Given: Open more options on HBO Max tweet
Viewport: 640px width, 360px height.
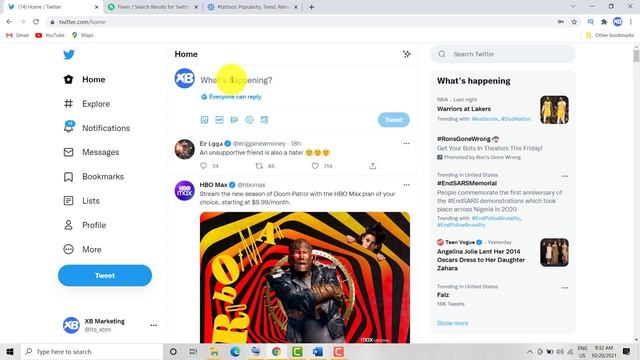Looking at the screenshot, I should (406, 185).
